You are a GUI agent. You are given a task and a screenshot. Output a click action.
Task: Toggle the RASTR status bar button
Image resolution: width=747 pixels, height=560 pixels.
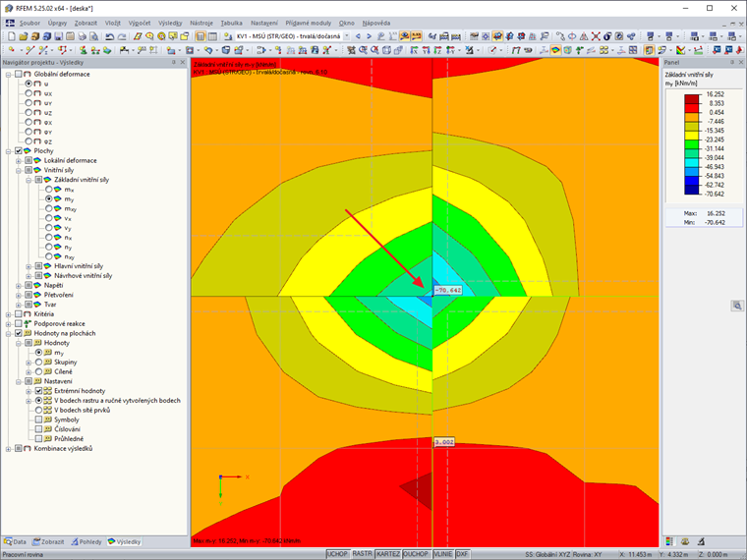(x=362, y=554)
